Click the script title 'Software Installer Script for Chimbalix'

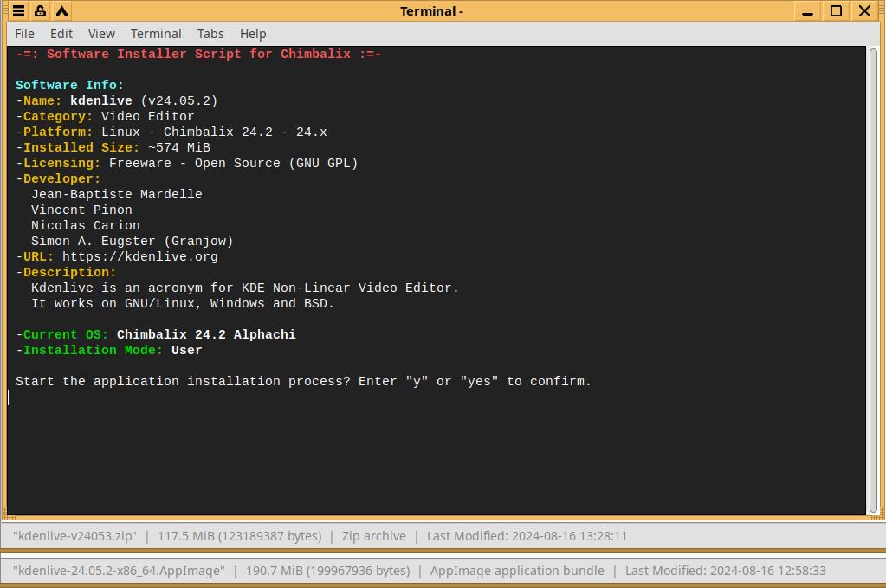[198, 55]
